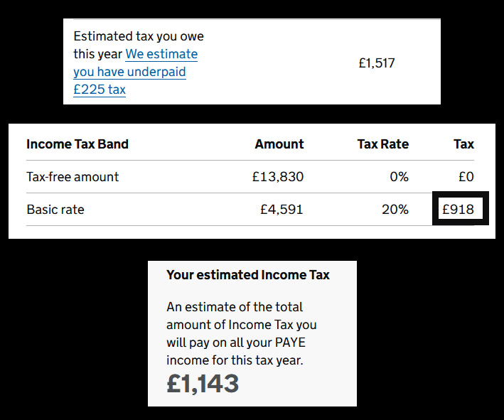Click the 'Your estimated Income Tax' heading
The width and height of the screenshot is (504, 420).
248,275
